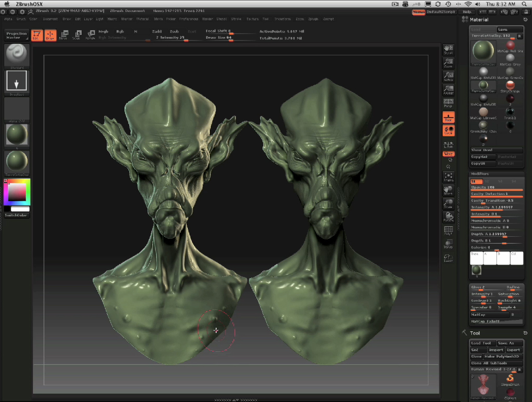Toggle the Floor grid button

coord(448,117)
